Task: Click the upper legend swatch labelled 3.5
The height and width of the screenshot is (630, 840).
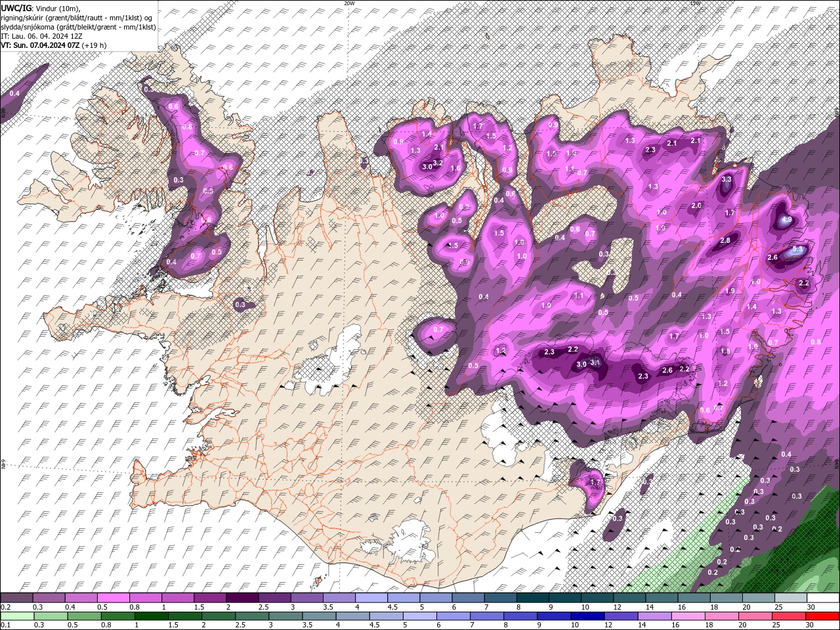Action: [339, 598]
